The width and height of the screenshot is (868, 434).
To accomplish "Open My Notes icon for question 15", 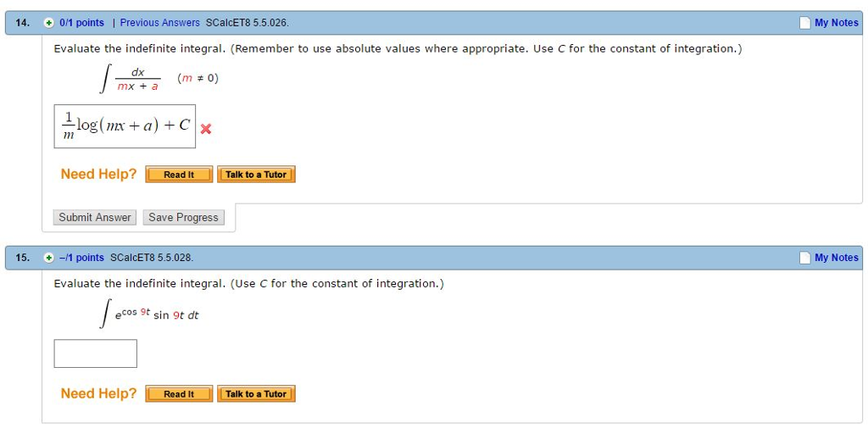I will pos(805,258).
